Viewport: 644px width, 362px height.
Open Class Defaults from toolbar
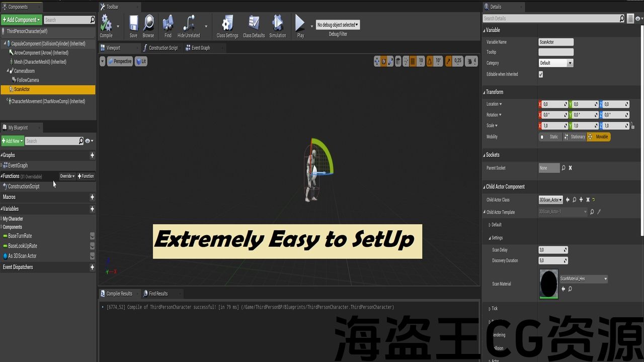pos(254,24)
